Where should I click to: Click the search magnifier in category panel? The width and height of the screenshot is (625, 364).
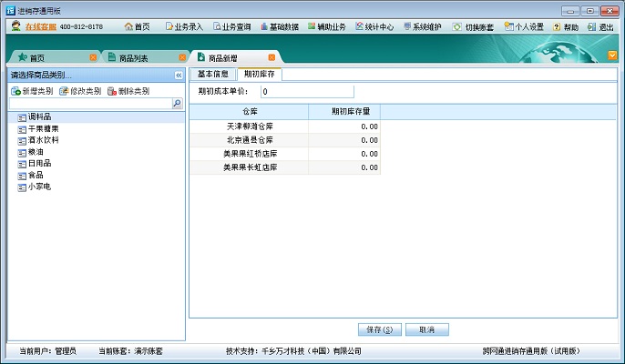(177, 104)
